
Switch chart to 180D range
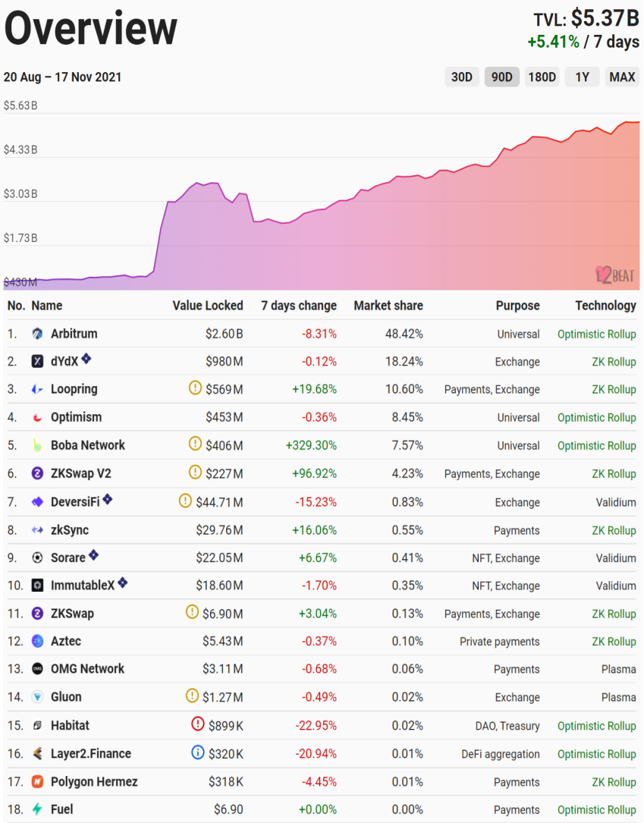pos(542,77)
